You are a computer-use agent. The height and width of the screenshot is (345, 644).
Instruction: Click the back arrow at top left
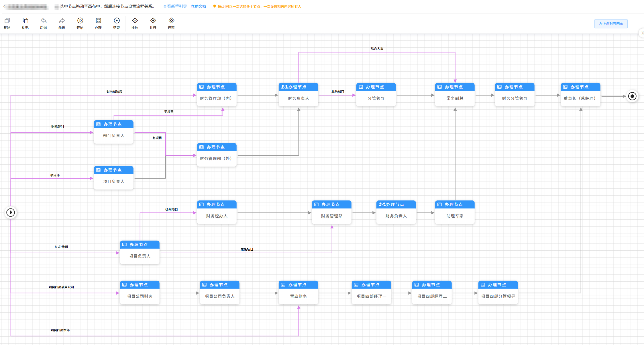(4, 6)
